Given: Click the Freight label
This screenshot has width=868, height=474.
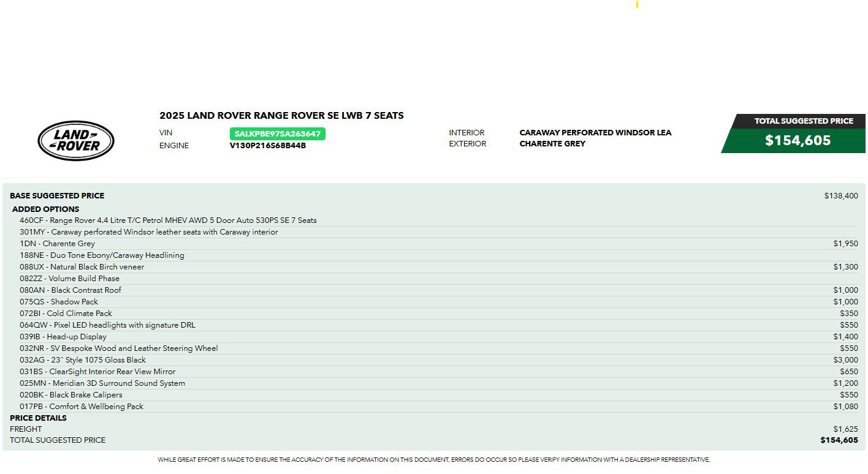Looking at the screenshot, I should [x=26, y=429].
